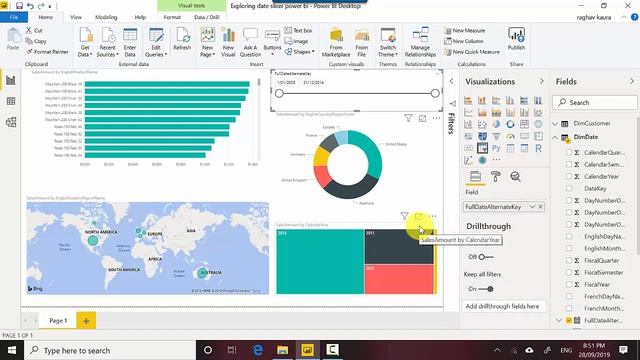This screenshot has height=360, width=640.
Task: Open the Report view in left sidebar
Action: click(x=11, y=80)
